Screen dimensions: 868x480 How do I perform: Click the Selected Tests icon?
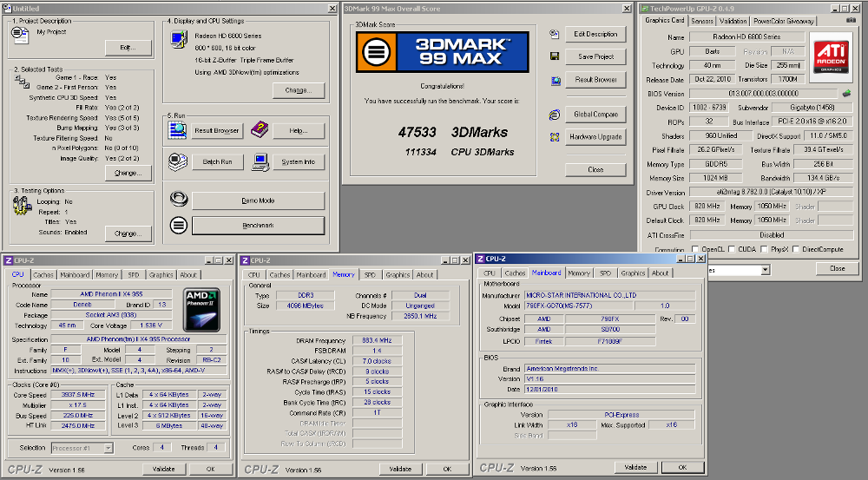pos(22,82)
